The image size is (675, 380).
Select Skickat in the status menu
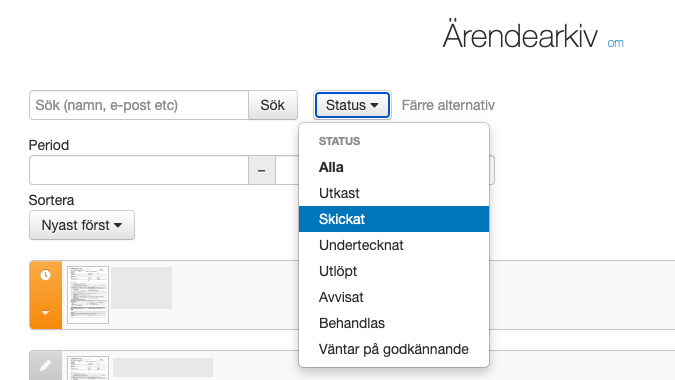click(394, 219)
